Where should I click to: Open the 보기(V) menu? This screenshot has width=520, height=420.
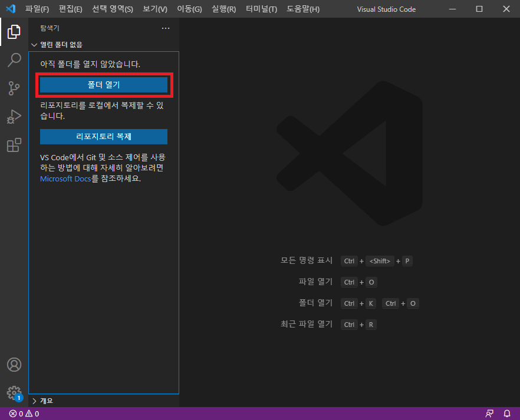pos(155,9)
